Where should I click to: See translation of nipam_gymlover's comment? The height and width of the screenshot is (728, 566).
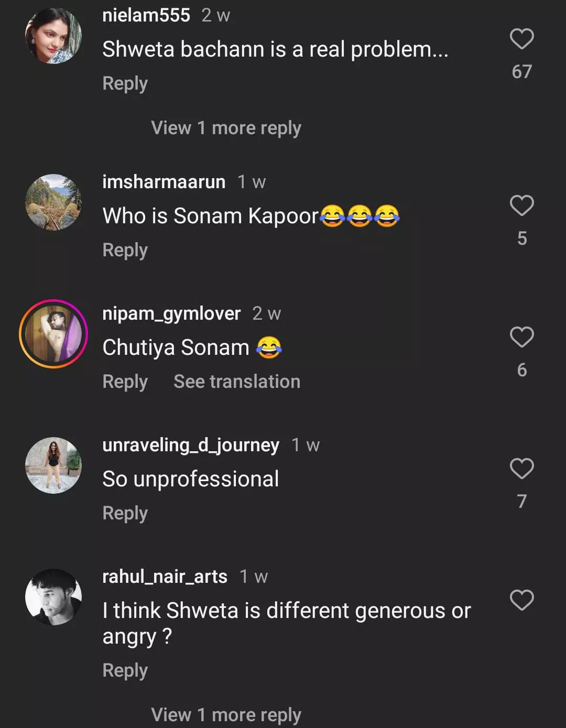point(237,382)
